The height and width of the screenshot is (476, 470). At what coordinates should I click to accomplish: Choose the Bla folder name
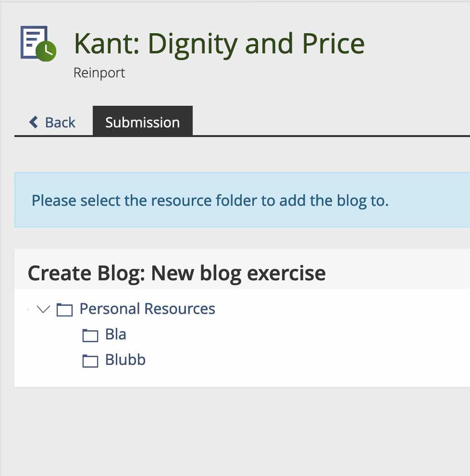point(116,335)
